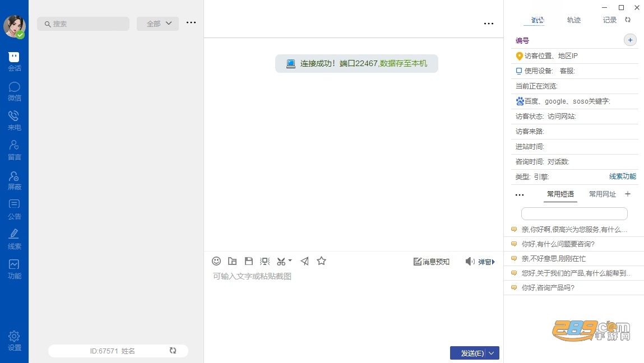Click refresh icon beside 记录 tab
The height and width of the screenshot is (363, 644).
pos(628,20)
